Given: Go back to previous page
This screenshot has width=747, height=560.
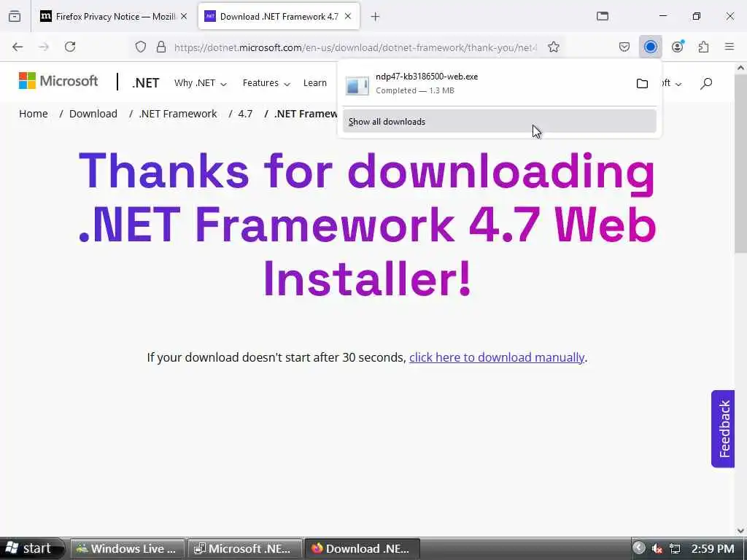Looking at the screenshot, I should point(18,47).
